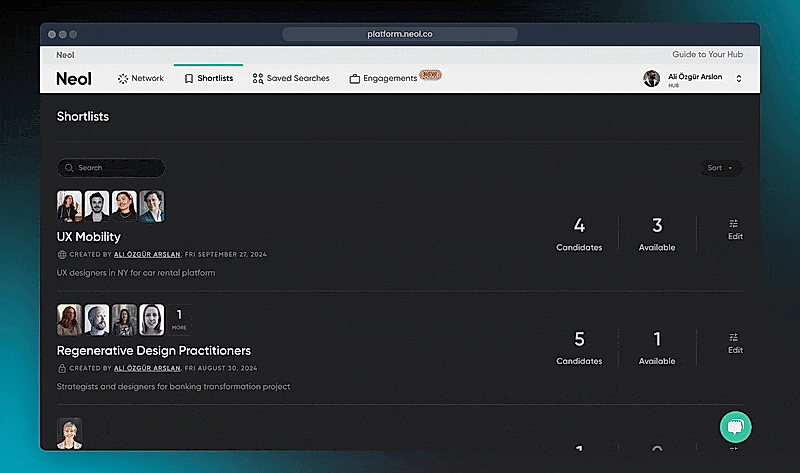The height and width of the screenshot is (473, 800).
Task: Open Guide to Your Hub link
Action: [708, 54]
